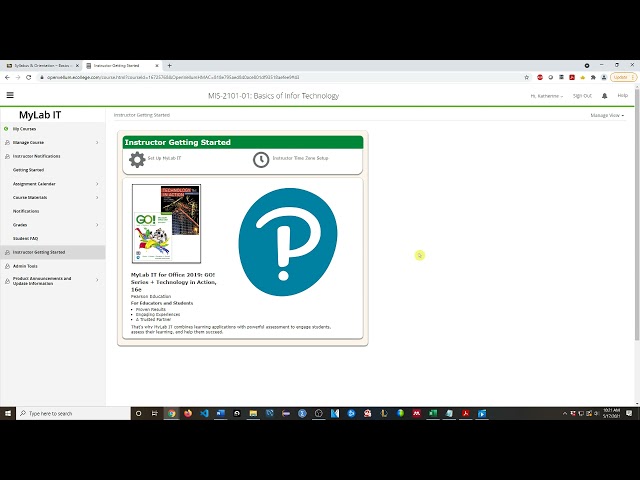Click the Instructor Time Zone Setup link
This screenshot has width=640, height=480.
click(300, 158)
